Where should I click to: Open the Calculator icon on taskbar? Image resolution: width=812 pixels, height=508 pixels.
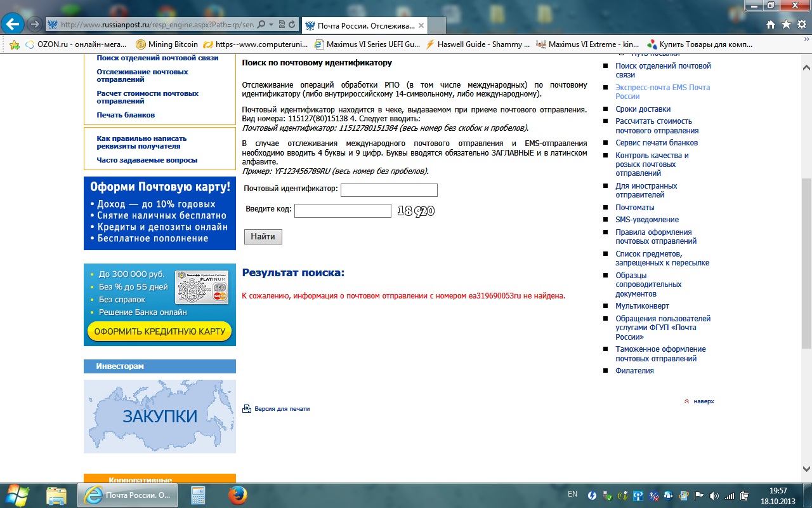(199, 495)
